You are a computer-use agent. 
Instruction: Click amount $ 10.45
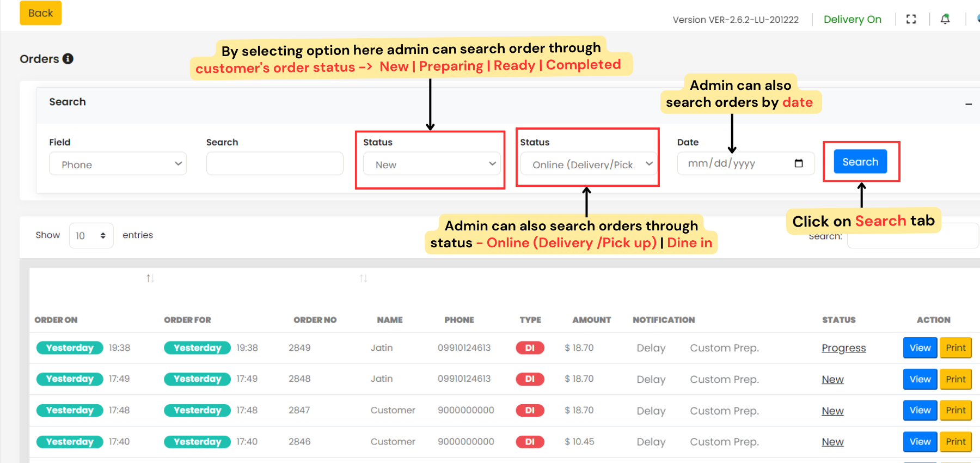click(x=579, y=442)
